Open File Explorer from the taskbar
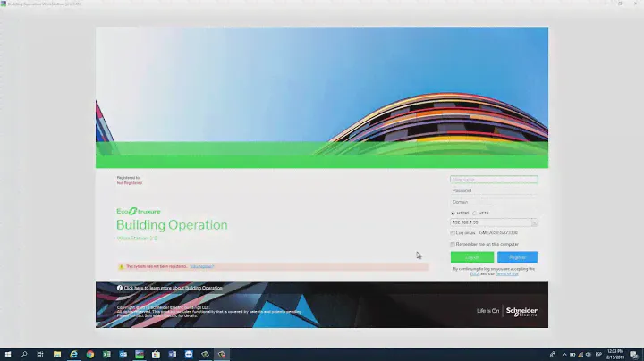This screenshot has height=361, width=644. pos(57,354)
